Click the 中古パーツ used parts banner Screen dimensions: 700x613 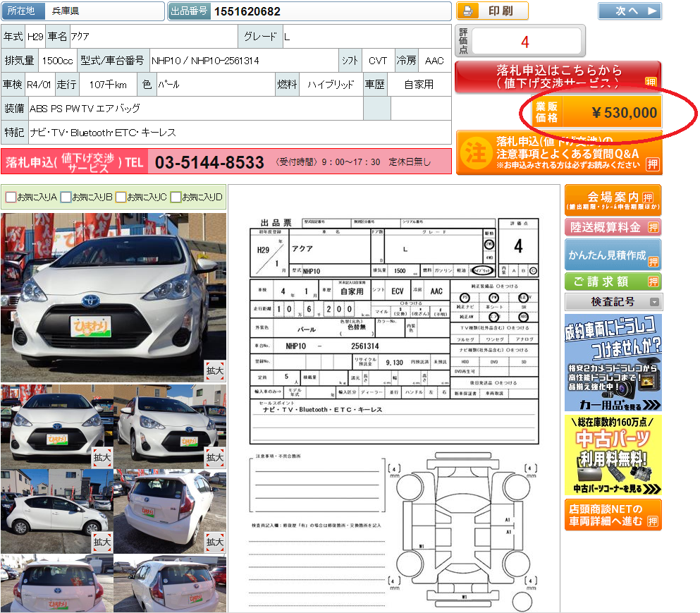(613, 455)
